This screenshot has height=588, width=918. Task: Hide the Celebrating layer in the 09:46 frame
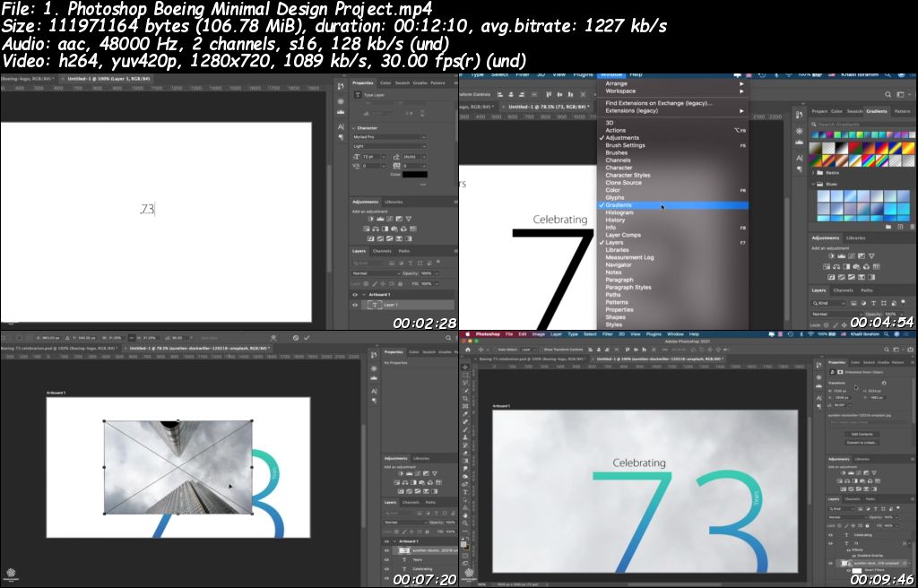(830, 535)
